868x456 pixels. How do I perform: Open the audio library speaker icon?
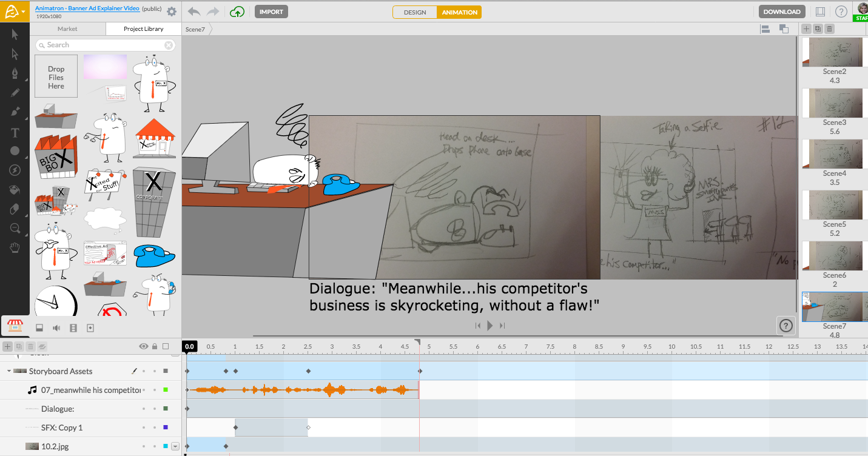[56, 328]
